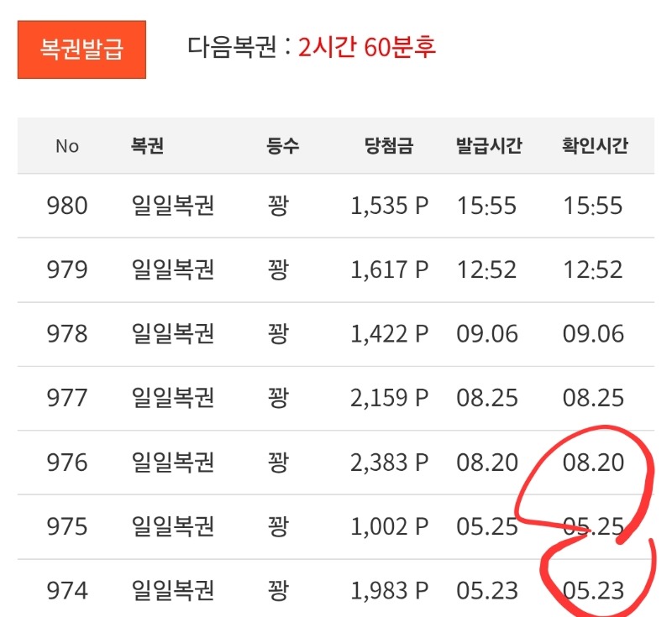Click the 꽝 result in row 976
The width and height of the screenshot is (672, 617).
click(x=278, y=463)
